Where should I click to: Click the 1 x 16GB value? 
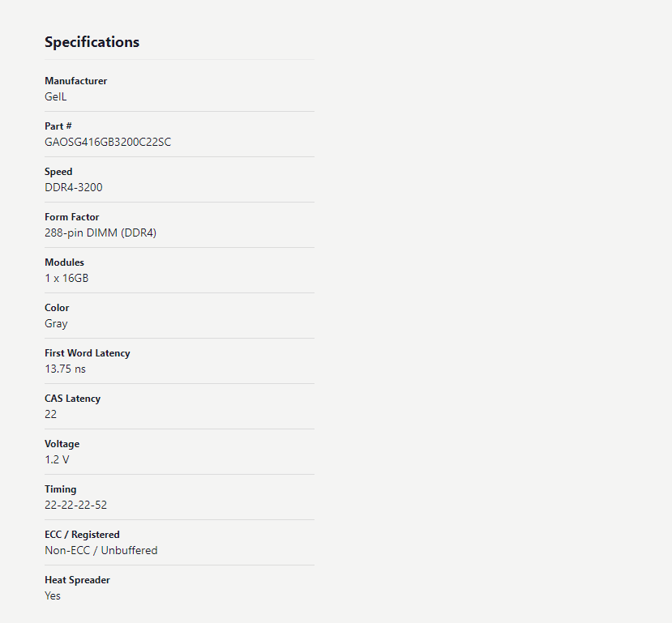(x=66, y=279)
